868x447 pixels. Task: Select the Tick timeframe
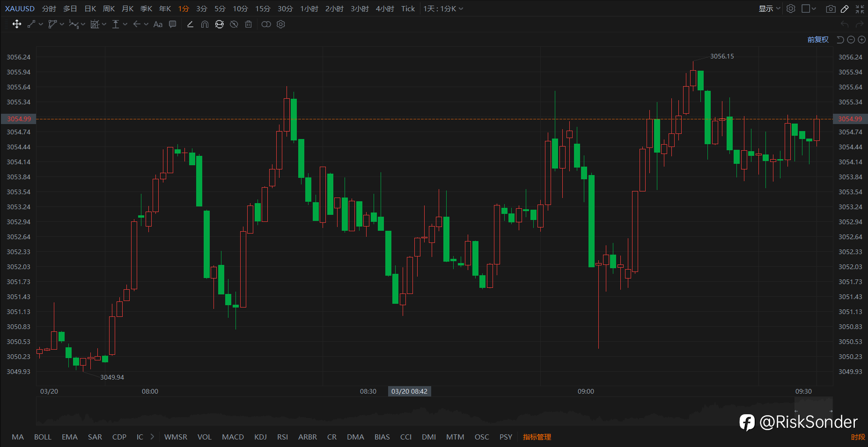coord(408,9)
